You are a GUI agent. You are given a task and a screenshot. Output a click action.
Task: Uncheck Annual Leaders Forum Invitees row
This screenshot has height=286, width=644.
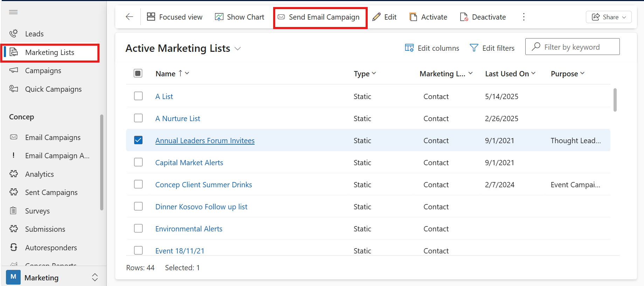(138, 140)
